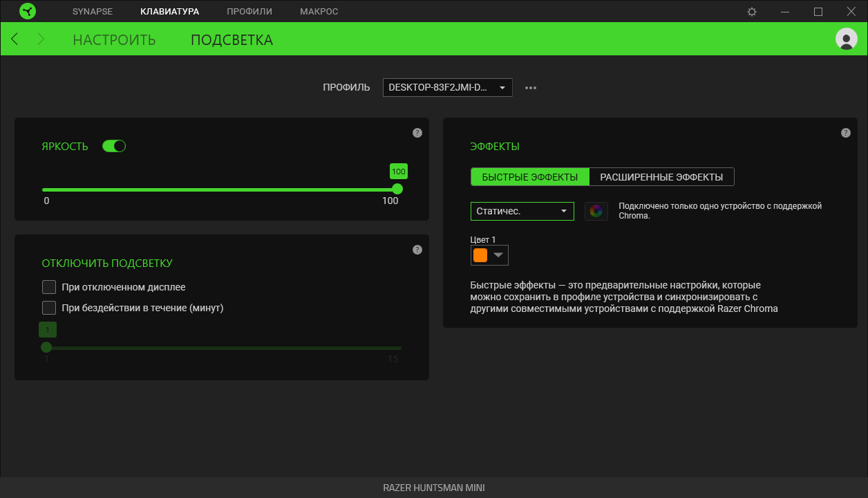Open help for the brightness panel
Screen dimensions: 868x498
click(417, 133)
